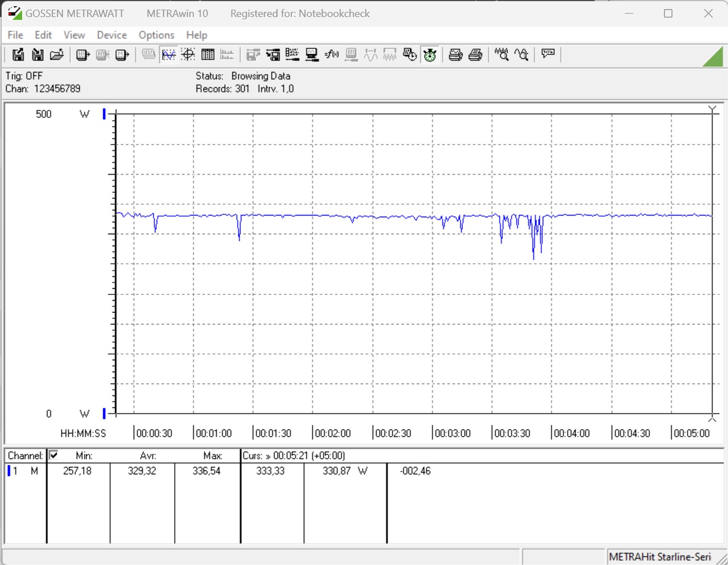Click the print graph printer icon
Image resolution: width=728 pixels, height=565 pixels.
(455, 54)
